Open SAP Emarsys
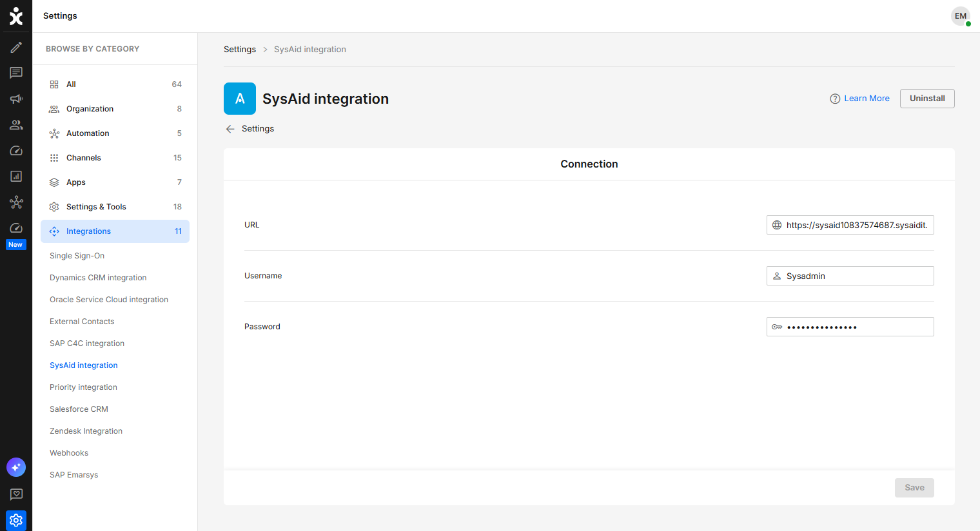This screenshot has width=980, height=531. pos(74,475)
